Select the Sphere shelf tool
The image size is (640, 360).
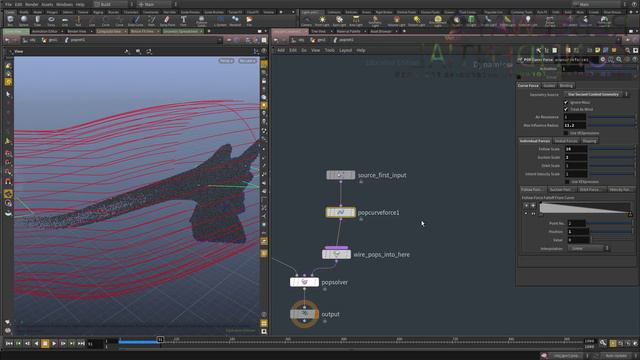[24, 21]
